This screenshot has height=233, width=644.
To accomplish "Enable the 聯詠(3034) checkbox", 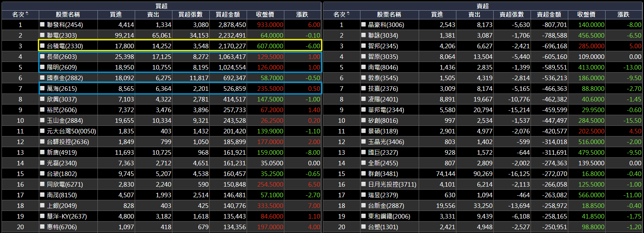I will pos(363,35).
